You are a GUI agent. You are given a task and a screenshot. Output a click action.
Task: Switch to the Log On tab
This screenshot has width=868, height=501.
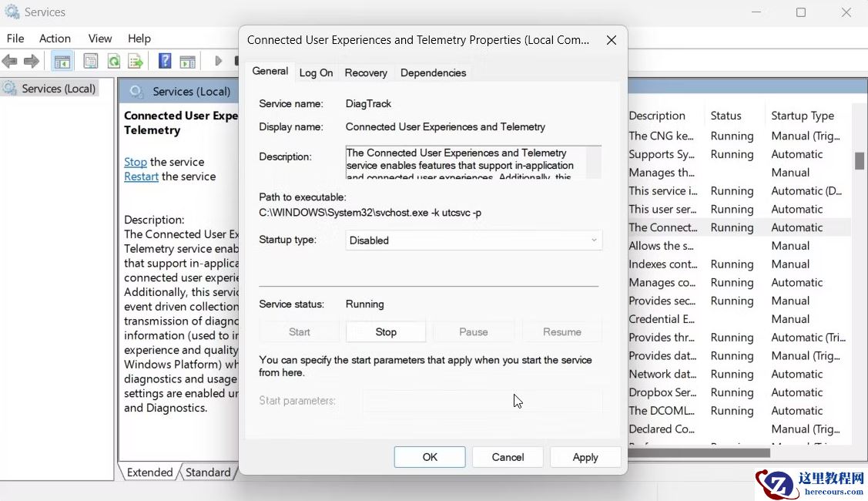[x=316, y=72]
